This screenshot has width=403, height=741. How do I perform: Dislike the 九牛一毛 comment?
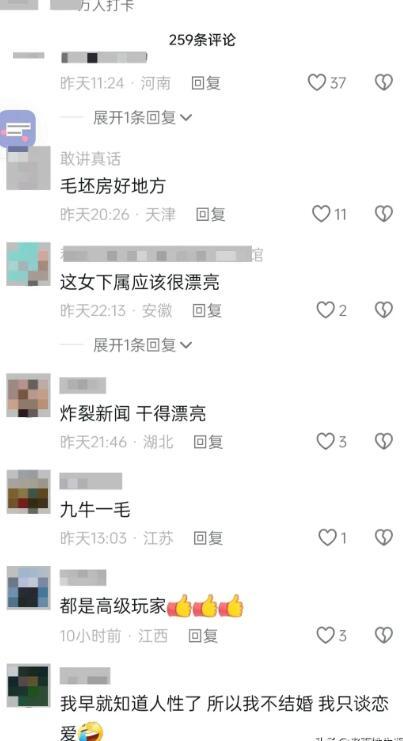[384, 537]
